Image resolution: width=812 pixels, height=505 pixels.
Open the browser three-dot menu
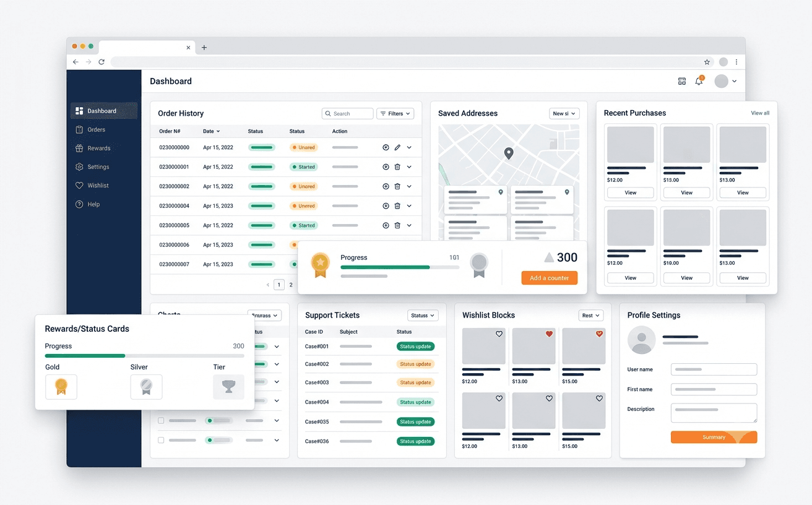736,62
